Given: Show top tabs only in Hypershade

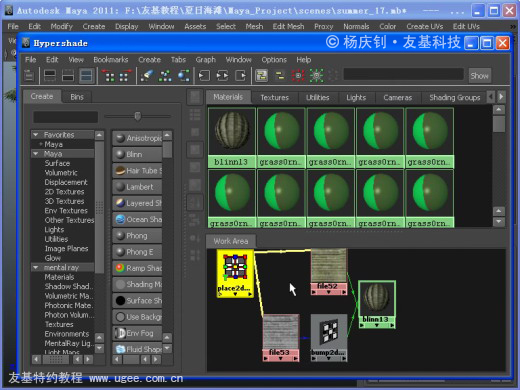Looking at the screenshot, I should coord(50,76).
